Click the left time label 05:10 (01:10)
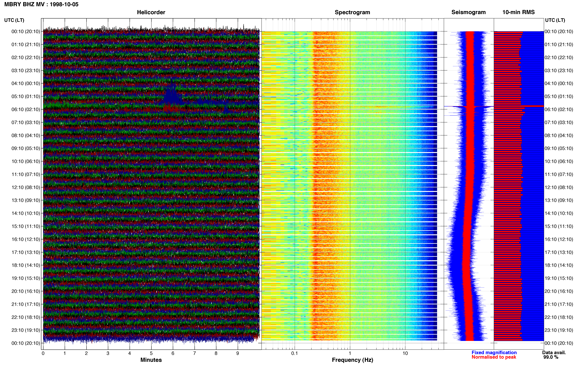The height and width of the screenshot is (368, 588). tap(26, 96)
